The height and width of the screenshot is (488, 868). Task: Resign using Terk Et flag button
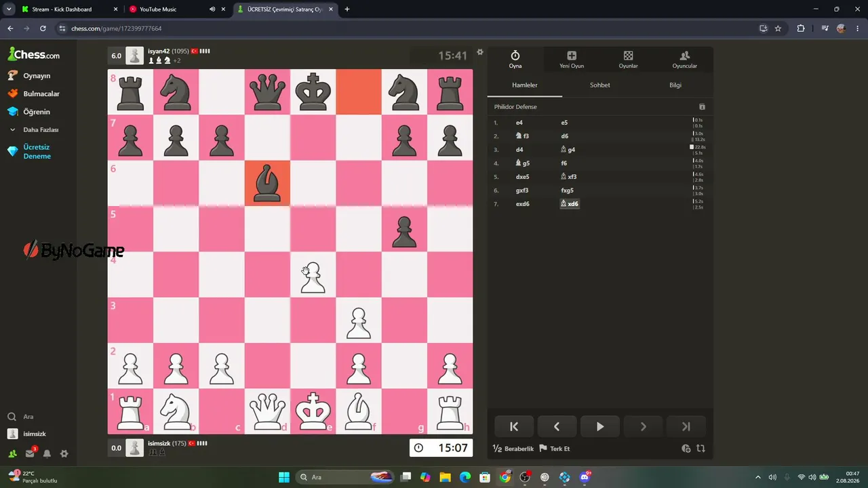[x=554, y=449]
